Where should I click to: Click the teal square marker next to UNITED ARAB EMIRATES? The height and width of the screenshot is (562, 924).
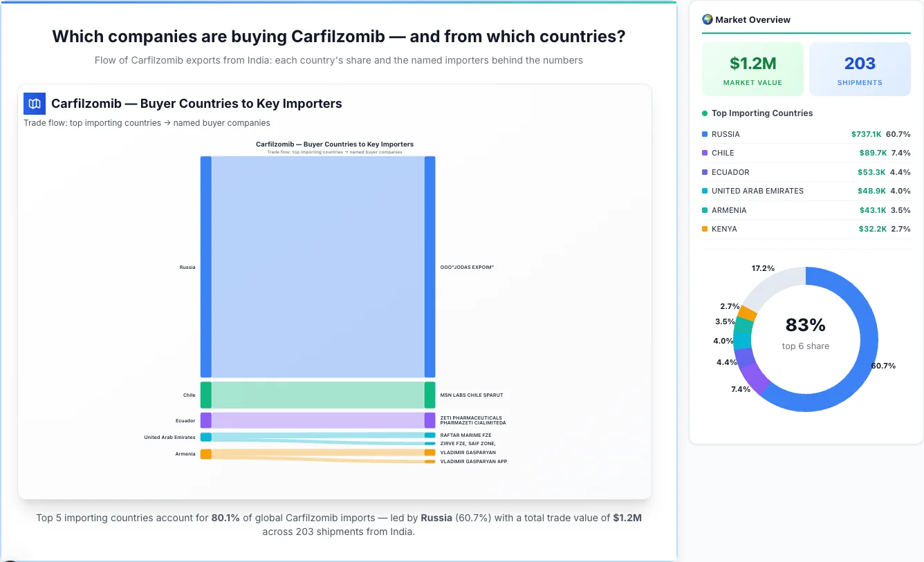(703, 191)
